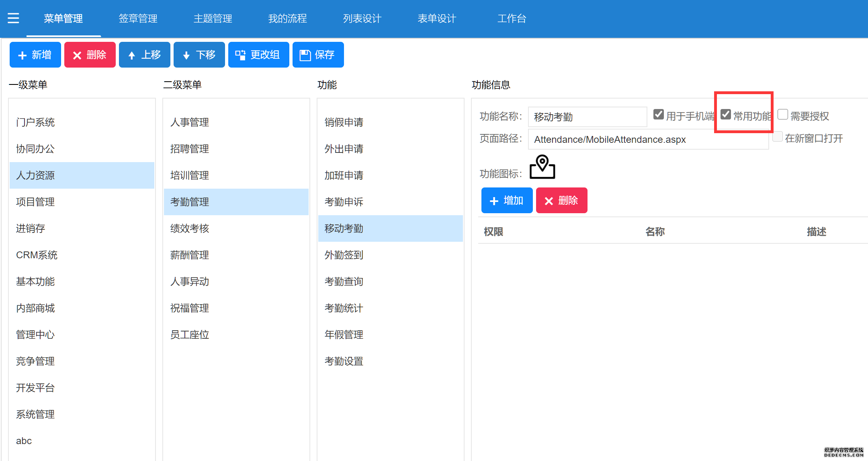
Task: Select 移动考勤 function
Action: (x=391, y=228)
